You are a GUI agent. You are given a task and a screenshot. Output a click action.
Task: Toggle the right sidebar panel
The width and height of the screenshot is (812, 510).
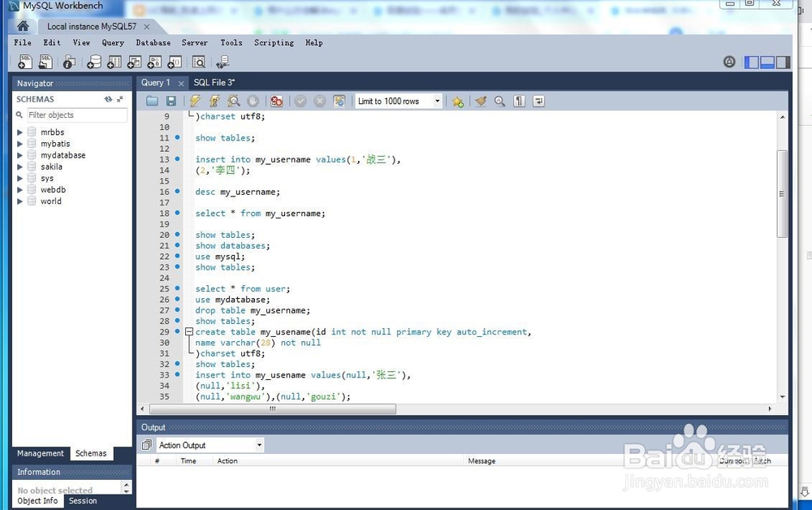tap(783, 63)
